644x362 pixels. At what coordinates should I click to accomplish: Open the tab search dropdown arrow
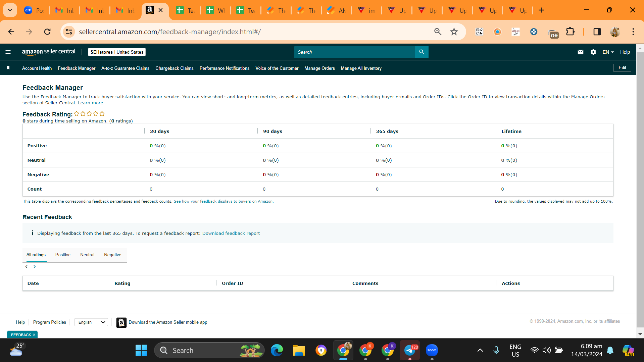[10, 10]
